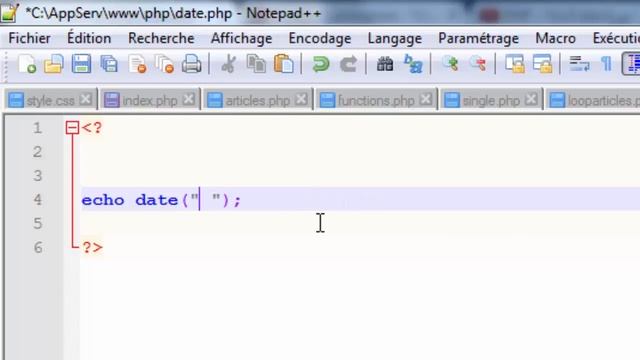640x360 pixels.
Task: Open Find using the binoculars icon
Action: click(384, 64)
